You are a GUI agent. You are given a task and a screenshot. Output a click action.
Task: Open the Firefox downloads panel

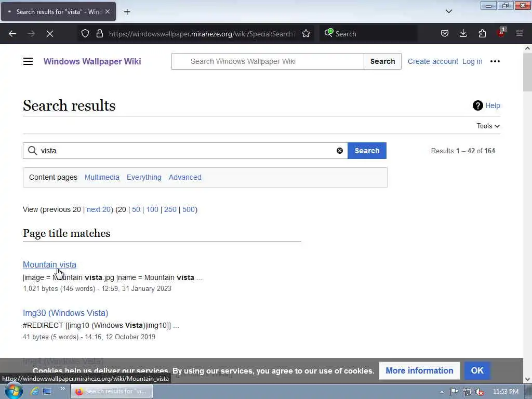point(463,34)
